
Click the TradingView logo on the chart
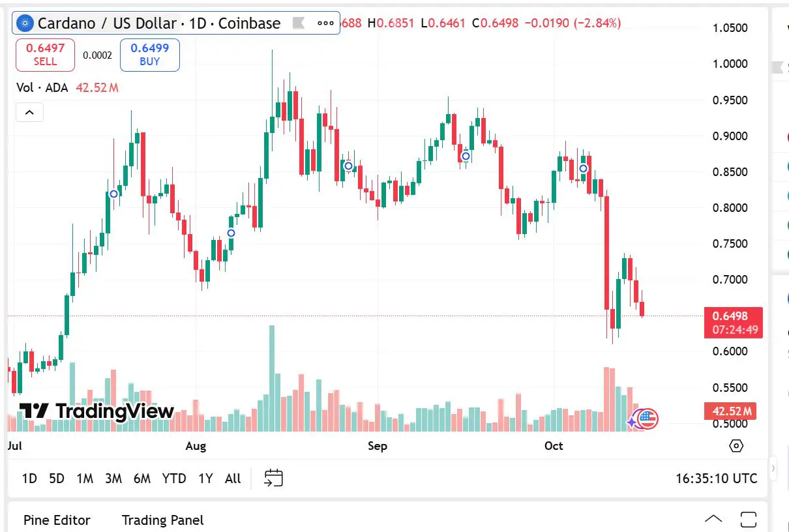click(97, 411)
